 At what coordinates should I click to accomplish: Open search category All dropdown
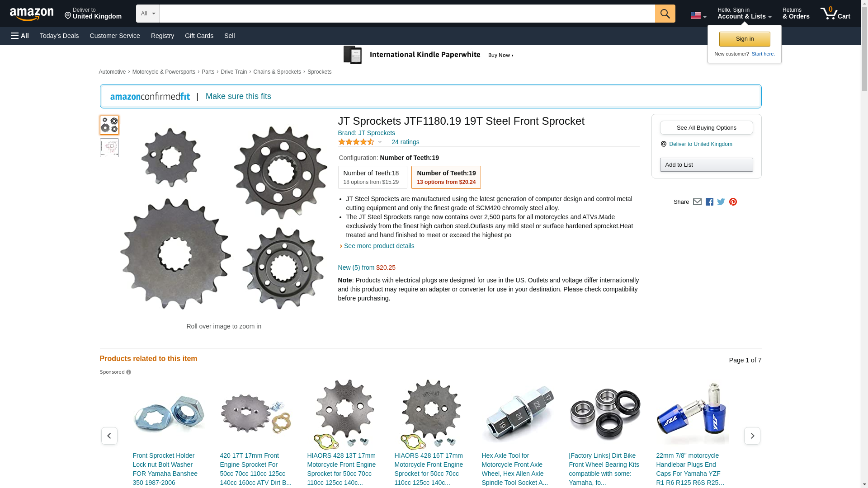[x=147, y=14]
